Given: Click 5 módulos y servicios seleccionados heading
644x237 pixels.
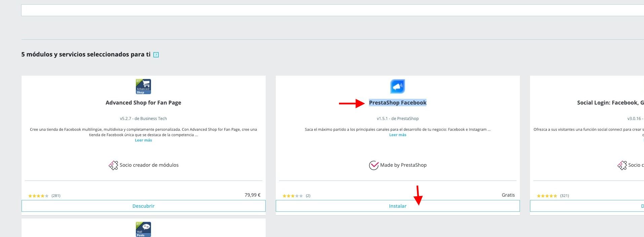Looking at the screenshot, I should pyautogui.click(x=86, y=54).
